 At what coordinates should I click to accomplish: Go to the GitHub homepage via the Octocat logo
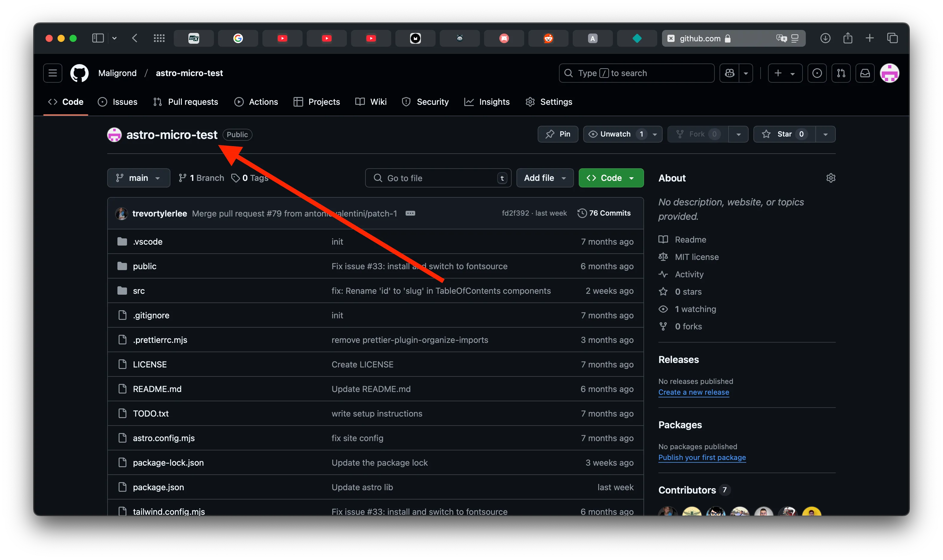pyautogui.click(x=79, y=73)
